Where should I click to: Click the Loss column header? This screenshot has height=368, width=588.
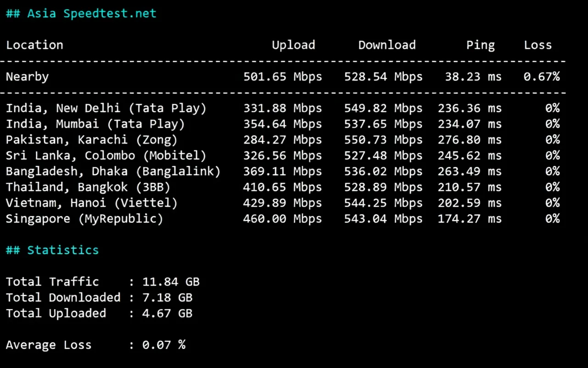tap(537, 45)
